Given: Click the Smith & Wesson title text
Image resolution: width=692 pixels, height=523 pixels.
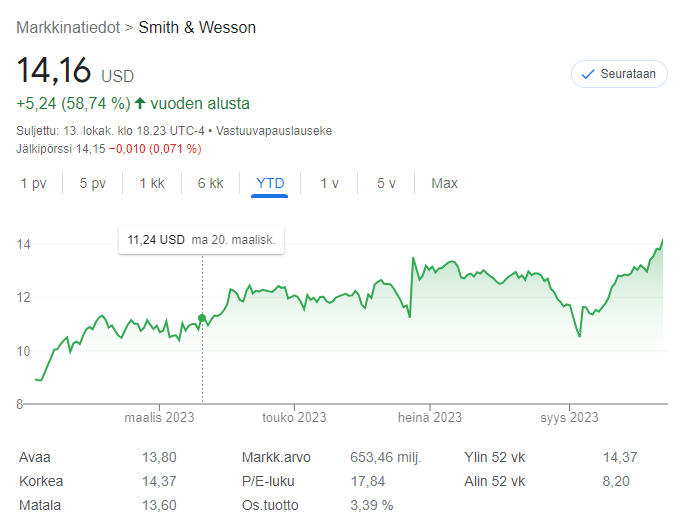Looking at the screenshot, I should tap(197, 27).
